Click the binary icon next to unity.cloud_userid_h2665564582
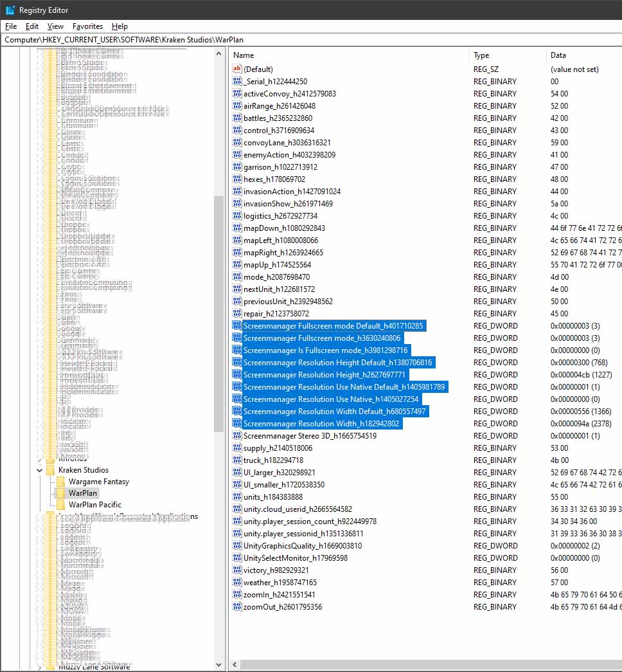 (236, 509)
